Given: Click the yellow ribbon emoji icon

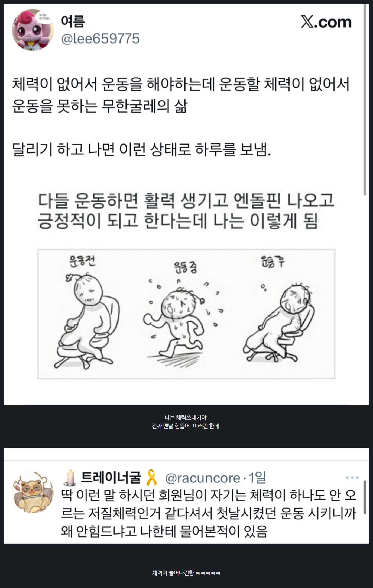Looking at the screenshot, I should (152, 478).
